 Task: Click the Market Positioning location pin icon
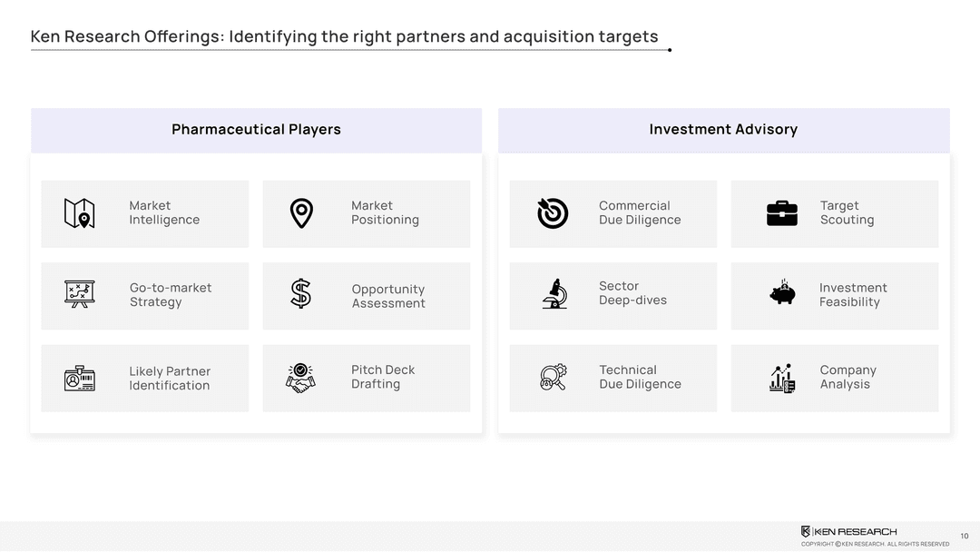(x=301, y=213)
